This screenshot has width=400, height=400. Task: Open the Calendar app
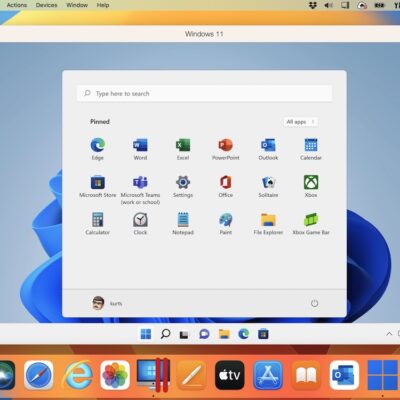311,149
